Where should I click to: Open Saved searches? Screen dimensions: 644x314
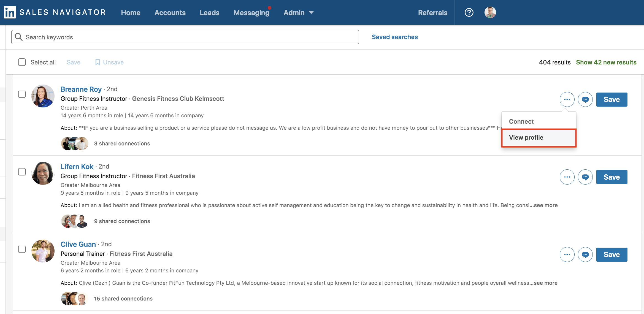[x=395, y=37]
